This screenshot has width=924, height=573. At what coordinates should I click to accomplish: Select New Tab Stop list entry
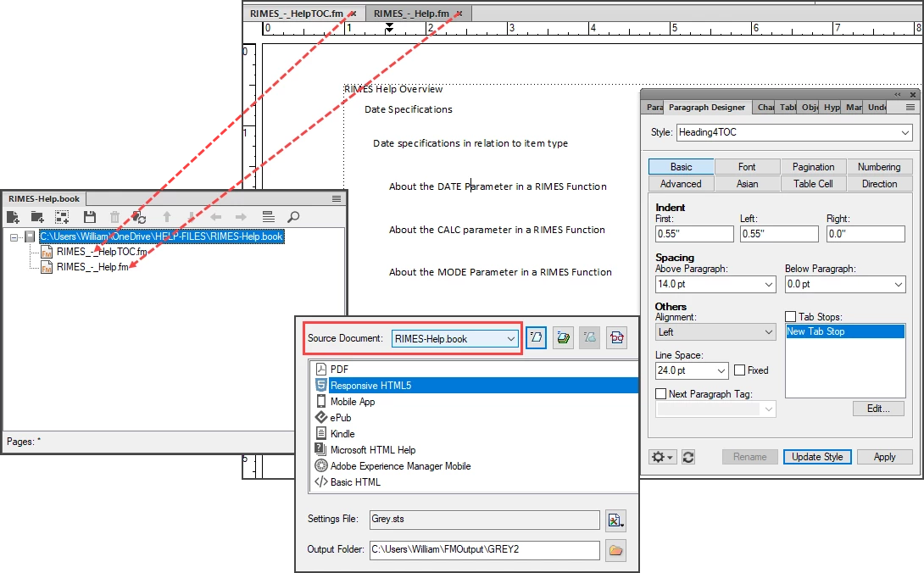pyautogui.click(x=845, y=331)
